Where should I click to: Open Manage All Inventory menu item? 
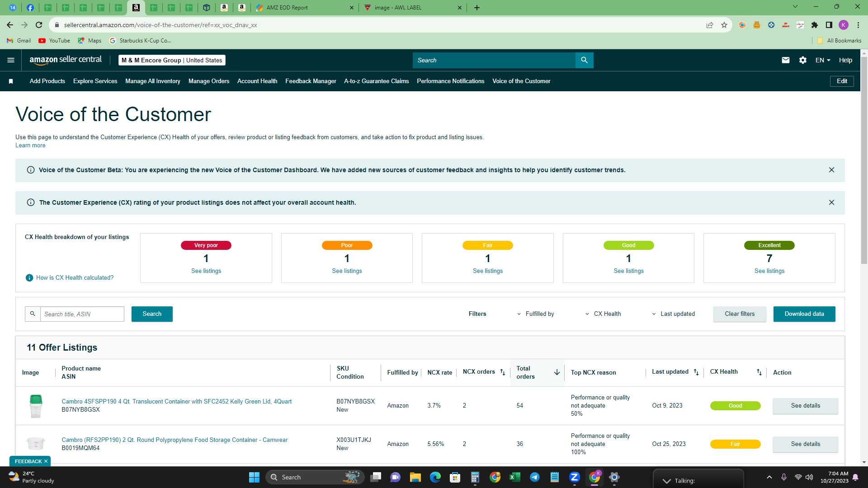point(153,81)
